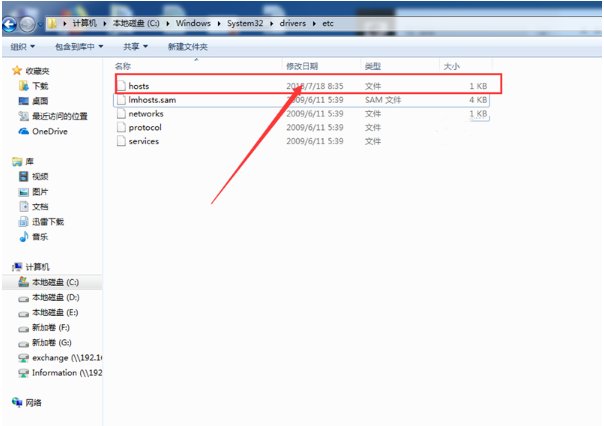The image size is (604, 426).
Task: Click the New folder (新建文件夹) button
Action: tap(187, 46)
